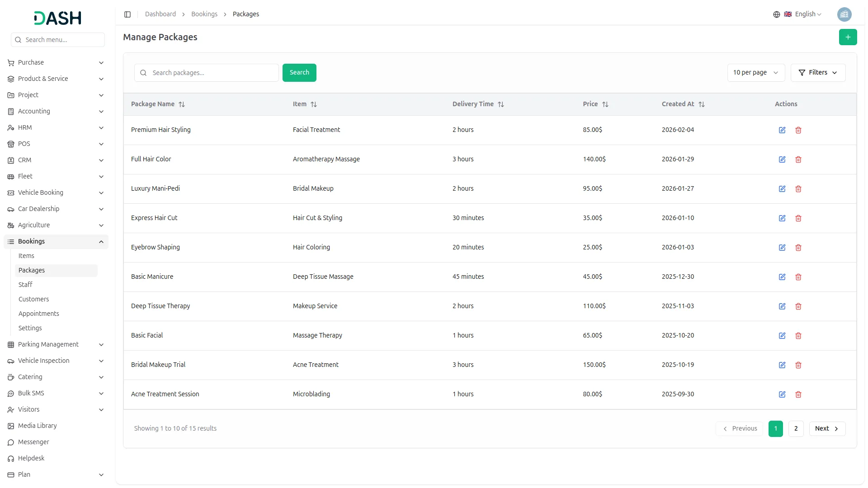Go to pagination page 2
The image size is (868, 488).
(796, 429)
